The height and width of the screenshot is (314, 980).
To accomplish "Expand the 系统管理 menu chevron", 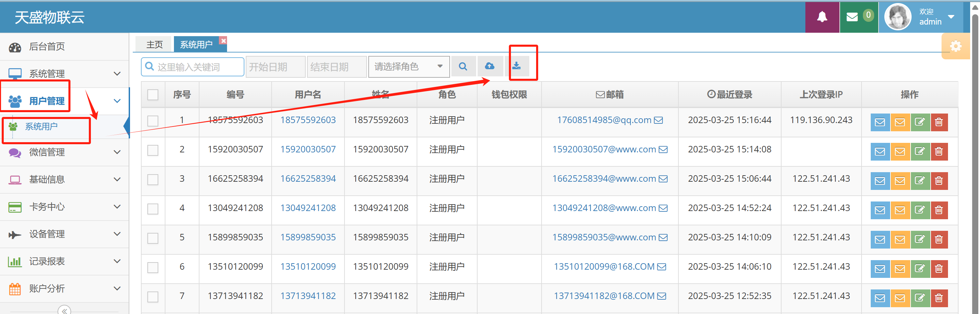I will click(x=117, y=74).
